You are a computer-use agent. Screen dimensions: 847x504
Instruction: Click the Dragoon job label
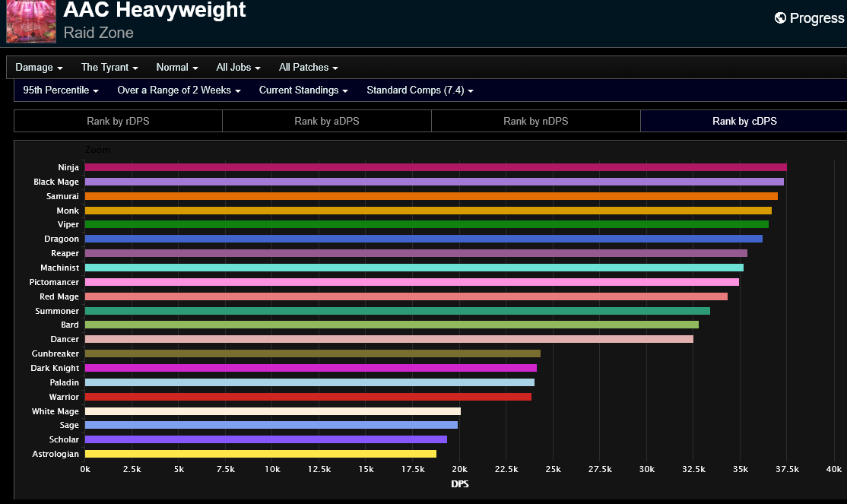point(61,239)
